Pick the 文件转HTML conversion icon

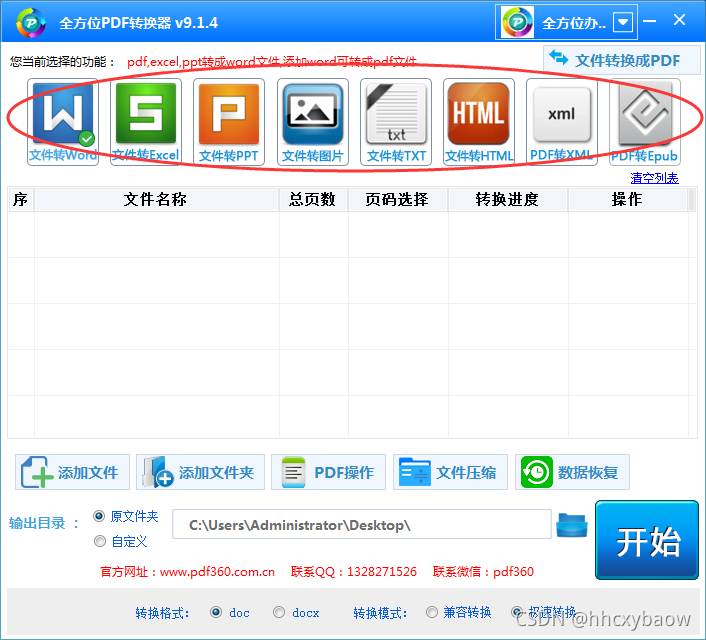click(x=479, y=122)
